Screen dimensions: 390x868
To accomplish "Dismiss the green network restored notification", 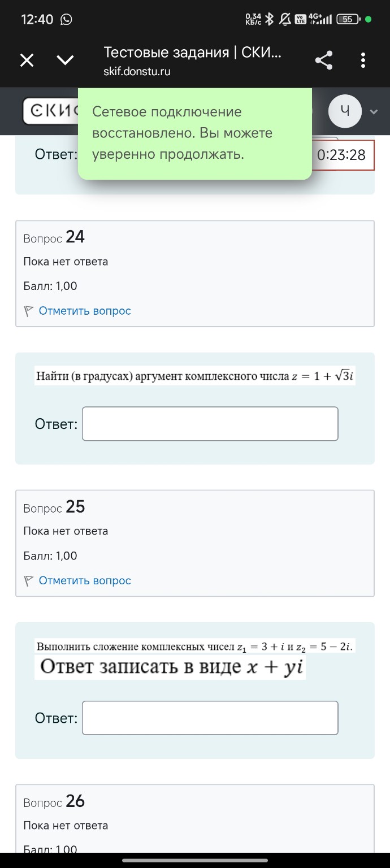I will pos(195,134).
